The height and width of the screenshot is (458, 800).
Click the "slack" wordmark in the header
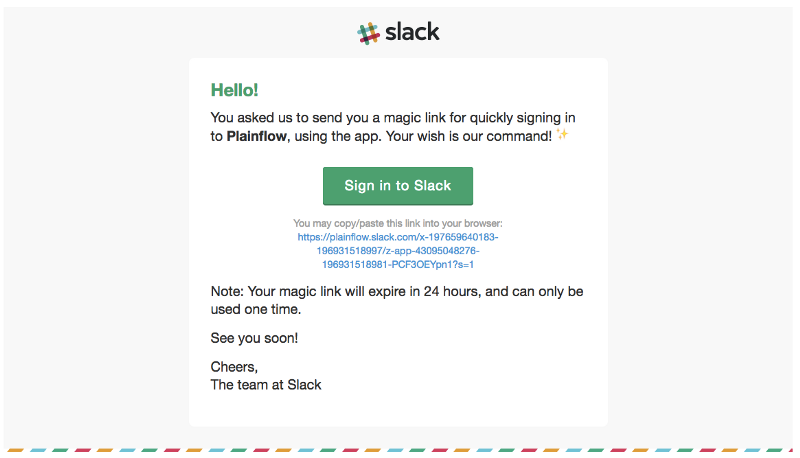[411, 32]
